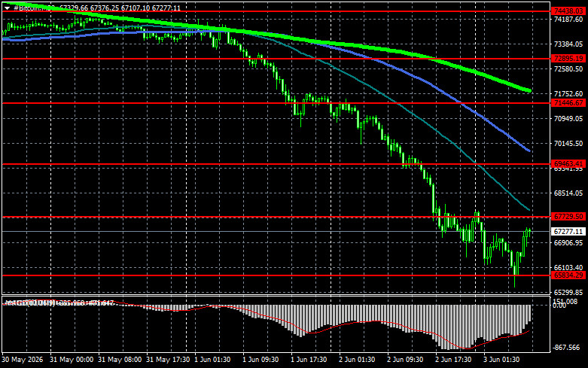588x368 pixels.
Task: Click the 70949.05 price scale value
Action: [x=568, y=118]
